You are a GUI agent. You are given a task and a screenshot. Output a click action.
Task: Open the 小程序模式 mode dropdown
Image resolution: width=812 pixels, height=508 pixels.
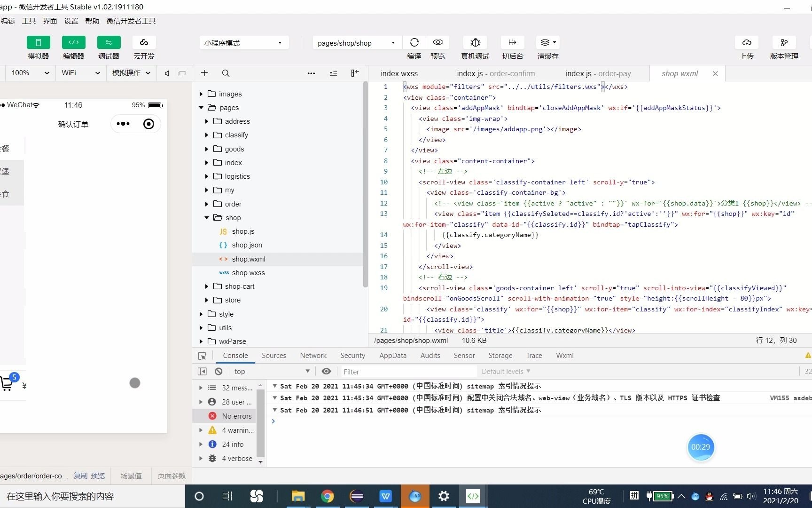coord(243,42)
